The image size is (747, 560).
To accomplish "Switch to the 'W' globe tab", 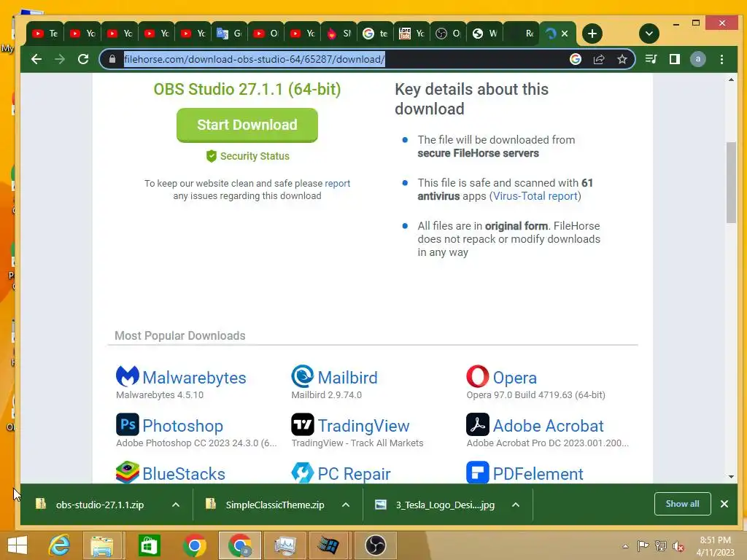I will [x=485, y=34].
